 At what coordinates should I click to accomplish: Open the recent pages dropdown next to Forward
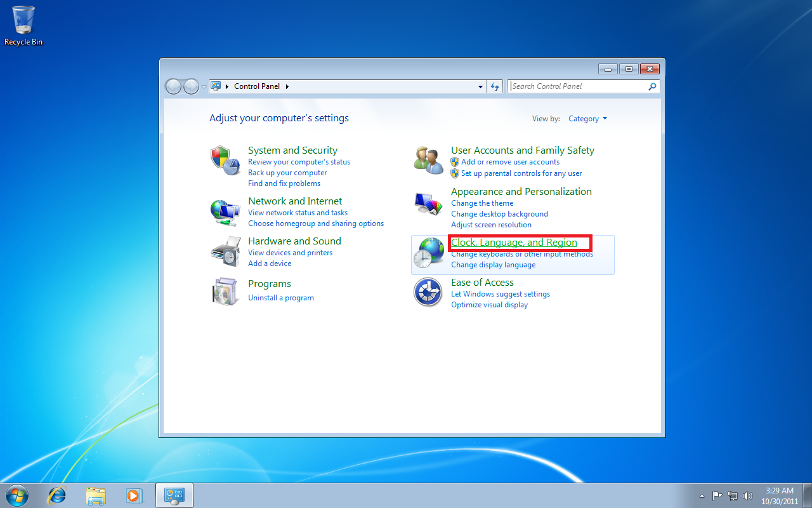pyautogui.click(x=204, y=86)
